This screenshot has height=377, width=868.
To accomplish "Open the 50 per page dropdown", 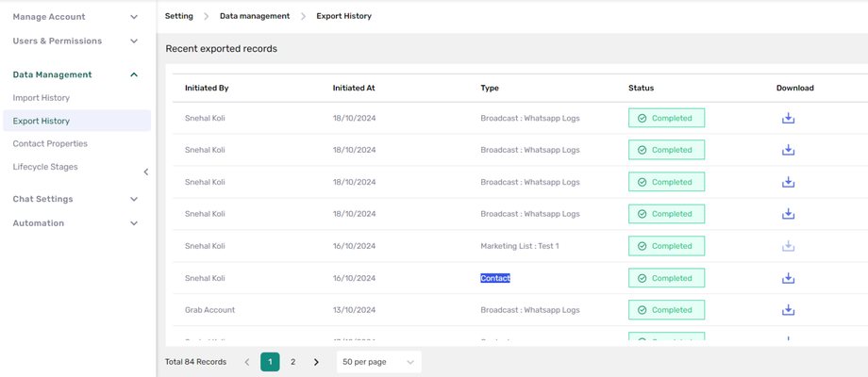I will (378, 362).
